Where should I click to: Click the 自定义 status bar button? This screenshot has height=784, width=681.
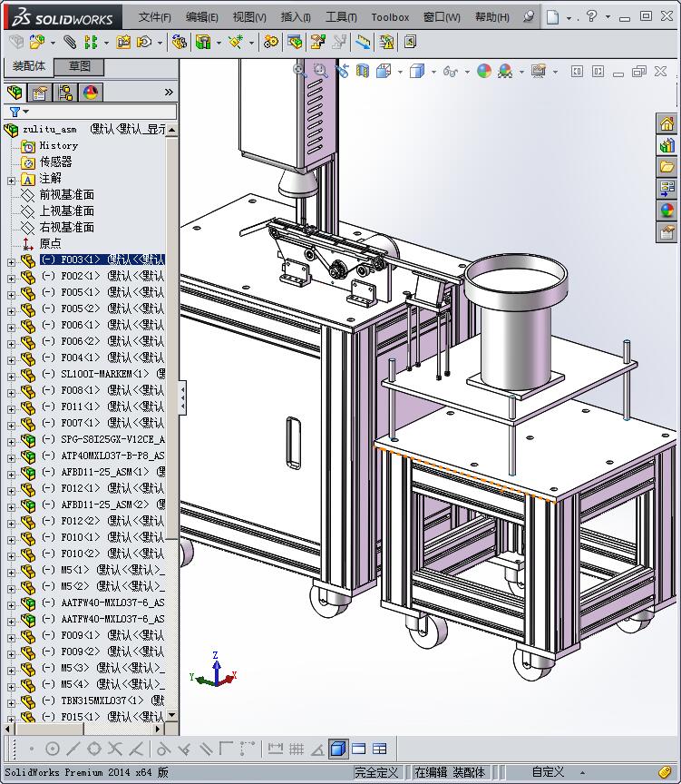click(548, 772)
